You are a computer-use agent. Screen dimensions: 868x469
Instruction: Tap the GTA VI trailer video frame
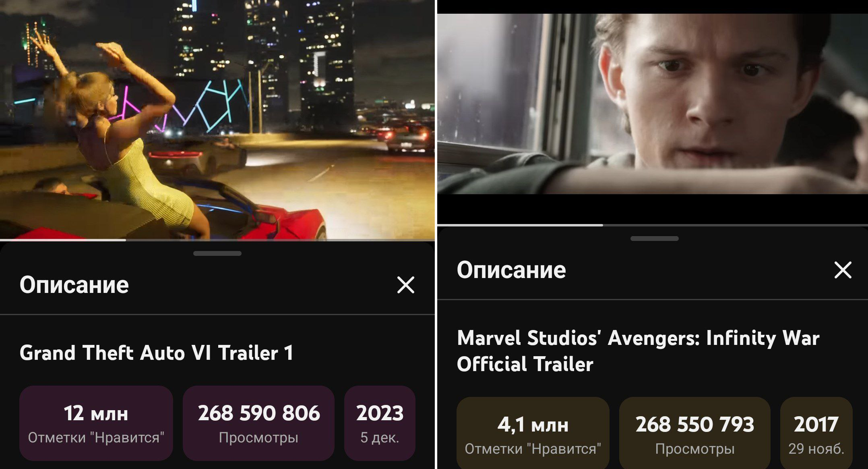coord(217,119)
